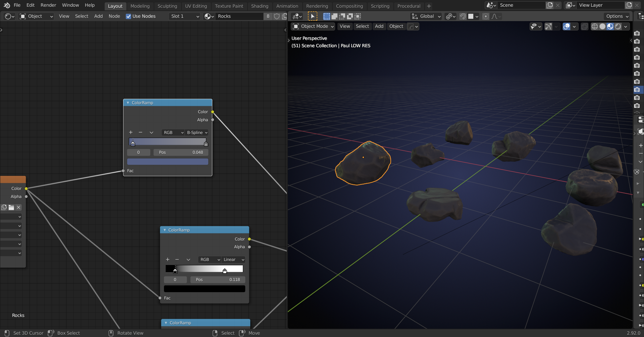Switch to rendered viewport shading
The image size is (644, 337).
pyautogui.click(x=618, y=26)
